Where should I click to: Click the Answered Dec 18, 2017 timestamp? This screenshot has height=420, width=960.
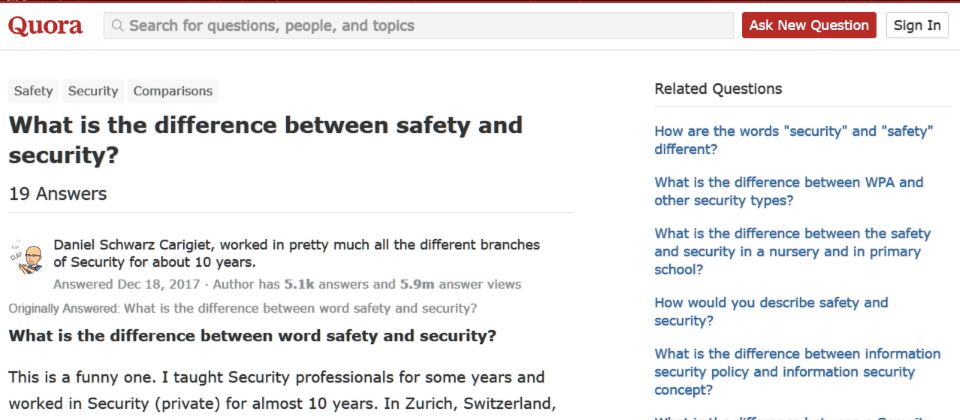click(127, 284)
